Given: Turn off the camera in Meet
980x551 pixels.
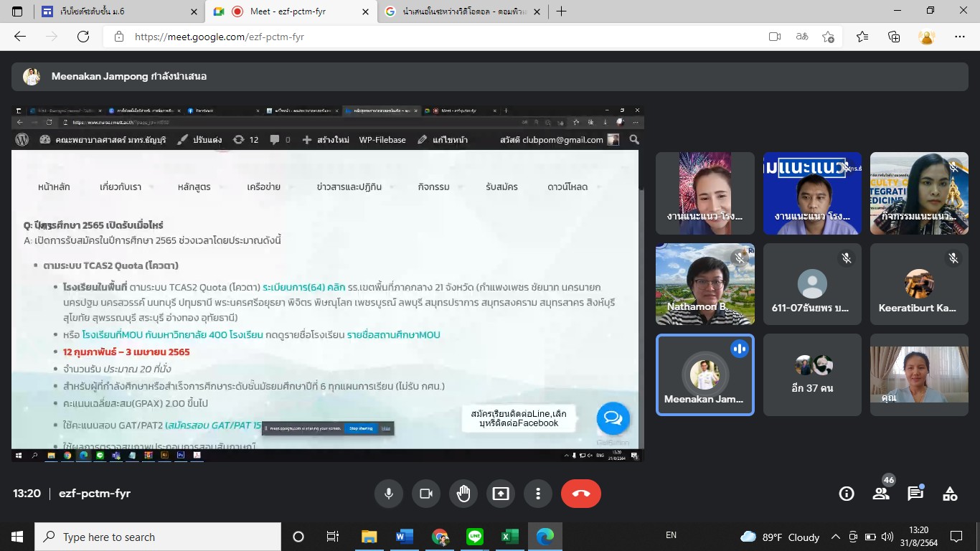Looking at the screenshot, I should click(x=426, y=494).
